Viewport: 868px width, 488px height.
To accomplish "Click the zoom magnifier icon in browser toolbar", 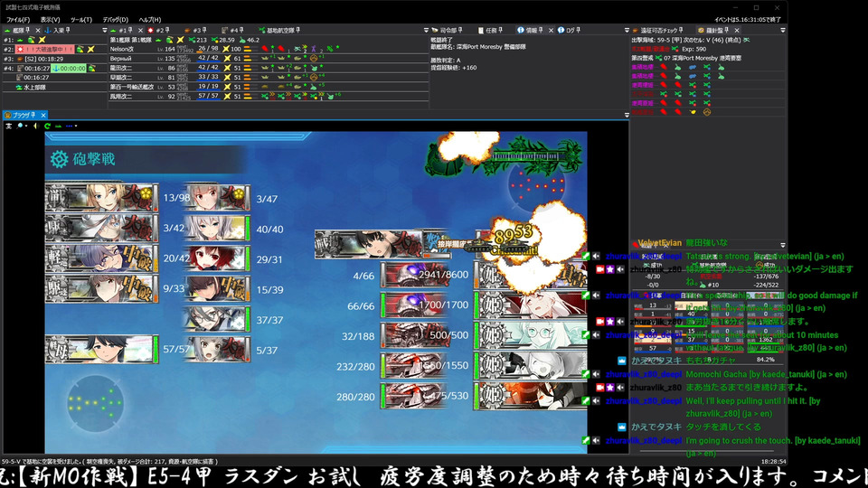I will point(21,127).
